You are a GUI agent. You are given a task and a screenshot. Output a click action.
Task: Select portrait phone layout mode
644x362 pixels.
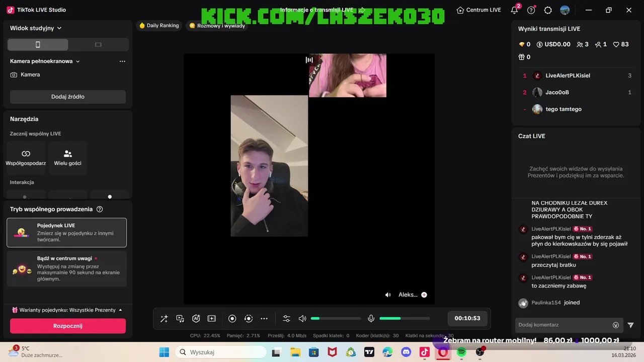tap(38, 45)
